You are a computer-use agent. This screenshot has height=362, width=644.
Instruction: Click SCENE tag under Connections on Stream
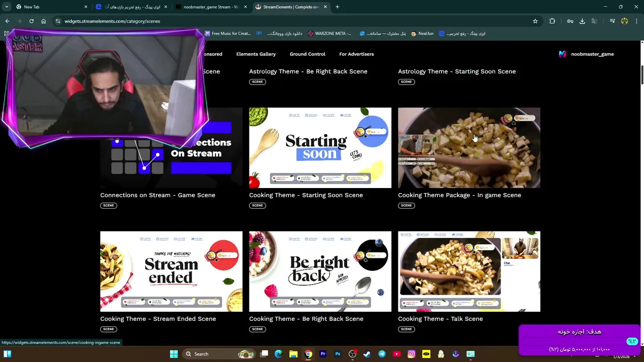(108, 206)
